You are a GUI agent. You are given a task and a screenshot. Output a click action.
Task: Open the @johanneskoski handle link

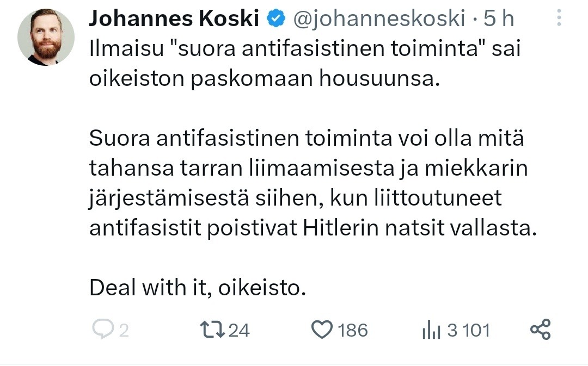tap(379, 19)
